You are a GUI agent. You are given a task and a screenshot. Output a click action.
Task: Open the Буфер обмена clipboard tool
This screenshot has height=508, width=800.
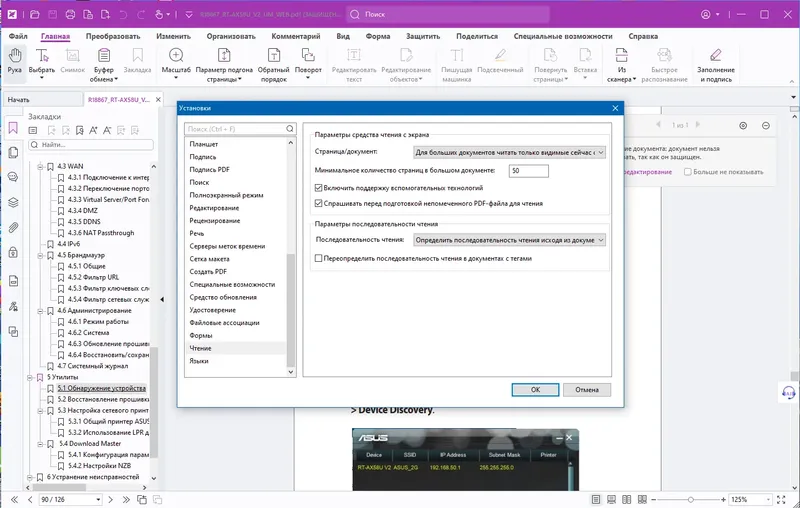click(104, 64)
